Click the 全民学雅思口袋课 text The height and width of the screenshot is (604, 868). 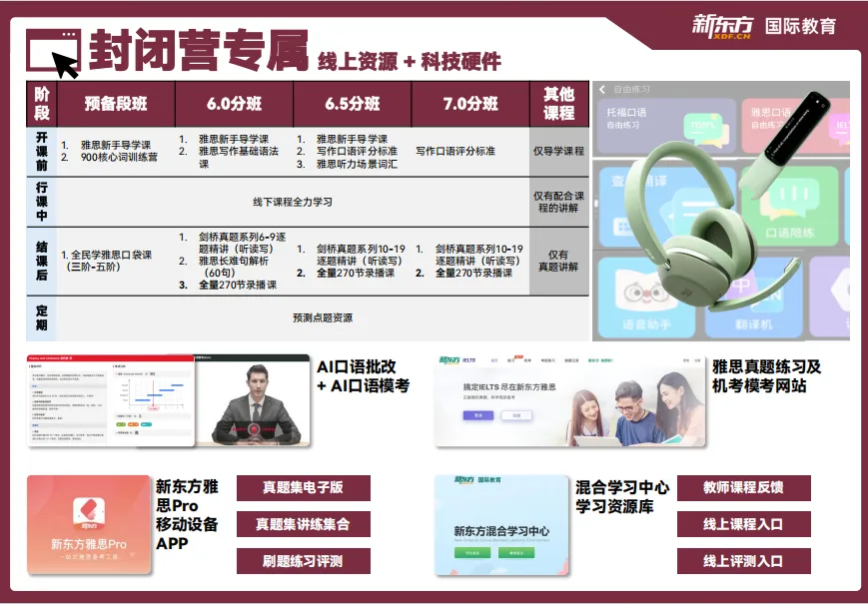111,255
